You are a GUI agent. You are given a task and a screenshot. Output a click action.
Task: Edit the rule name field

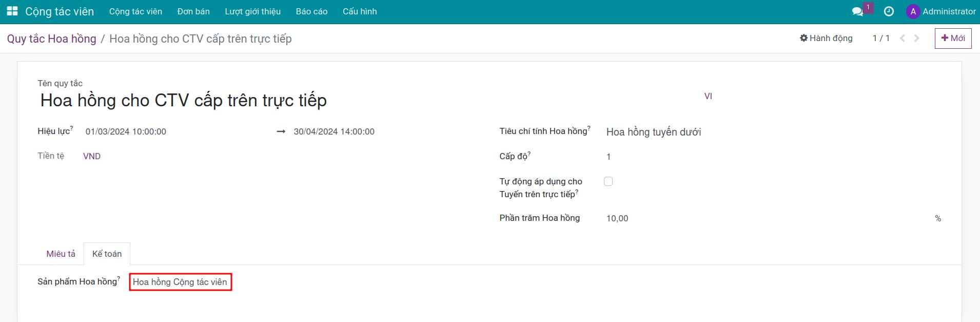pyautogui.click(x=368, y=100)
